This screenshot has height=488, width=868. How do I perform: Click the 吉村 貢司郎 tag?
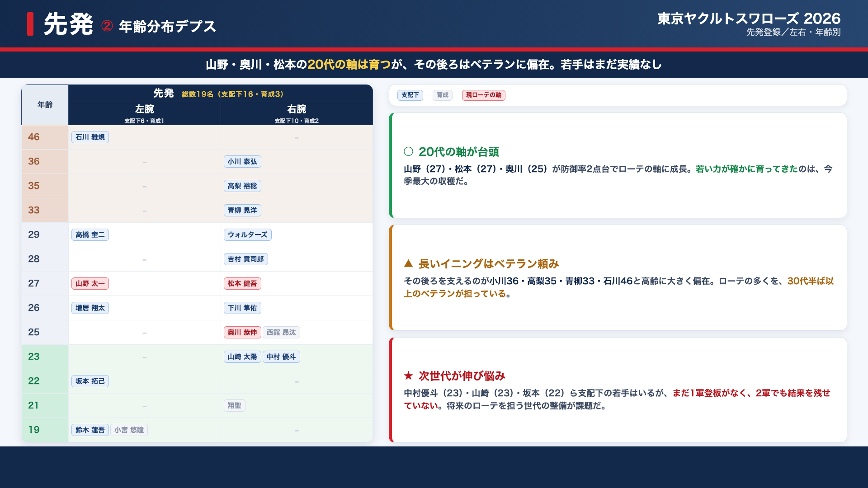coord(246,259)
